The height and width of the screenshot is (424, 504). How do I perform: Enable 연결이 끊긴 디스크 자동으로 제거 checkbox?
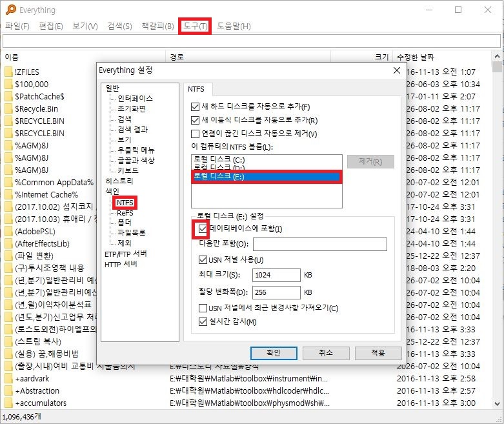tap(195, 134)
